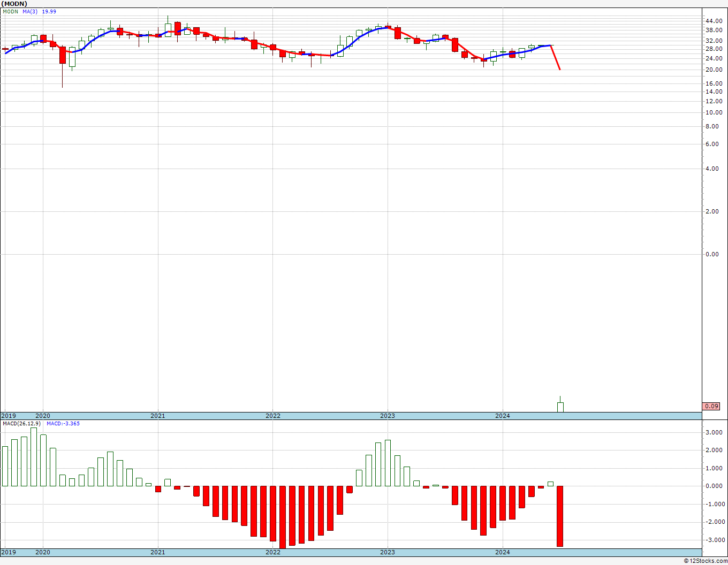Click 2020 on the price chart time axis

[43, 416]
